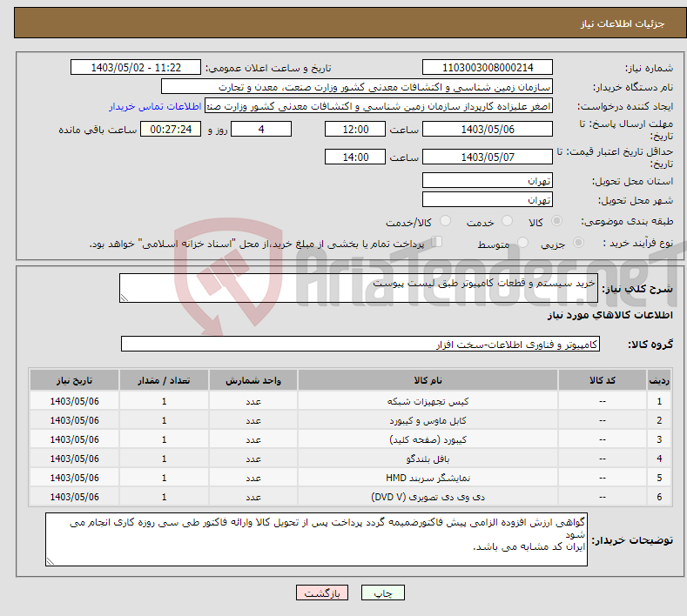This screenshot has height=616, width=687.
Task: Click the announcement date field 1403/05/02 - 11:22
Action: tap(136, 67)
